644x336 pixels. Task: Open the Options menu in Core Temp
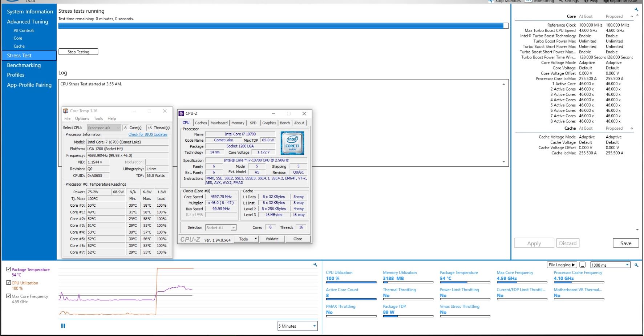[x=82, y=118]
